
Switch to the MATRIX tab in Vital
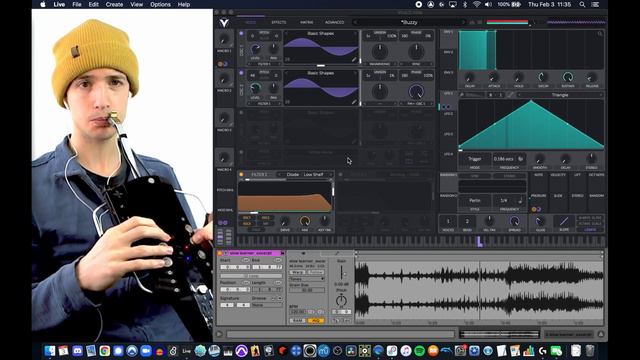coord(307,22)
